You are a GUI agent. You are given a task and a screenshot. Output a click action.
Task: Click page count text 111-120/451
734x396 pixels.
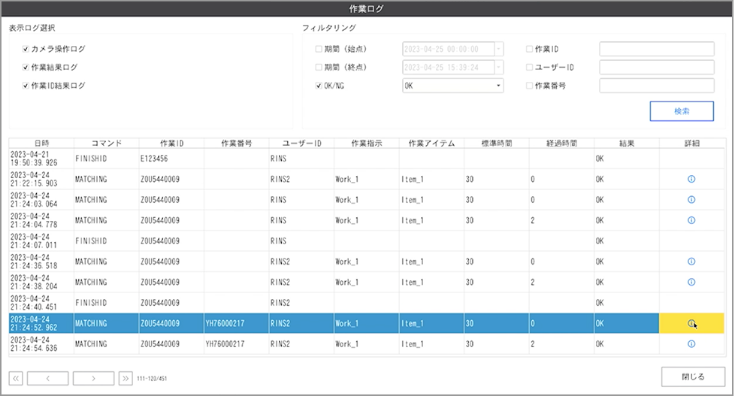click(x=152, y=378)
